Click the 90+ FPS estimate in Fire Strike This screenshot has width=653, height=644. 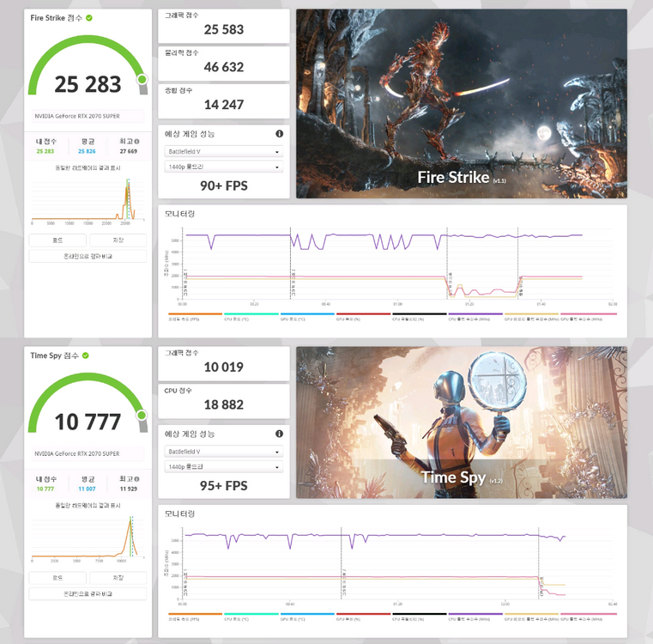(224, 186)
